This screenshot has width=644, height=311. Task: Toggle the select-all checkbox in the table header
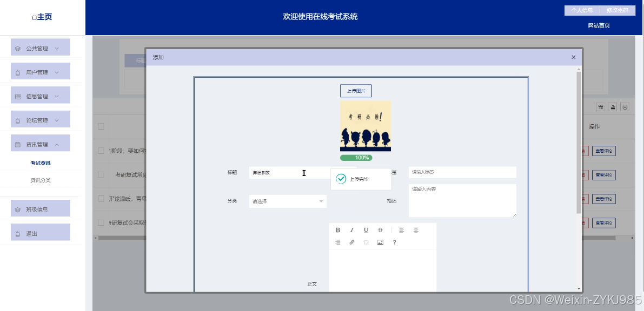(x=101, y=126)
